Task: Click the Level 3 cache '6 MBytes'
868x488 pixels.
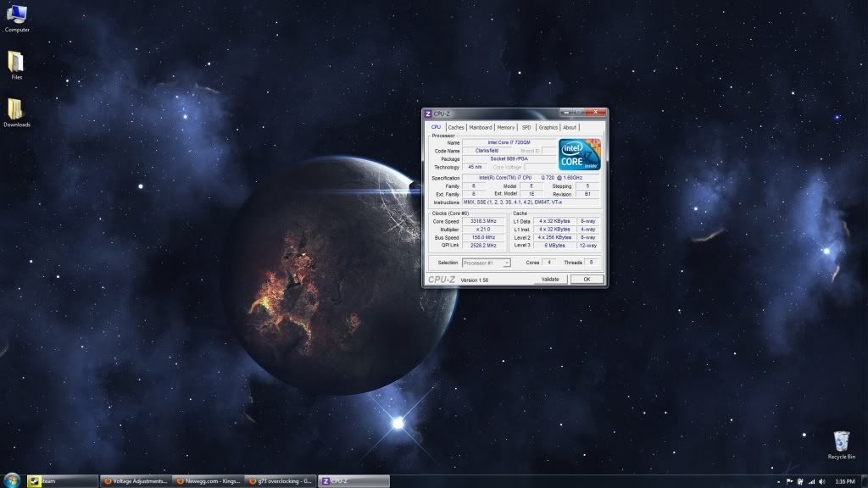Action: coord(554,246)
